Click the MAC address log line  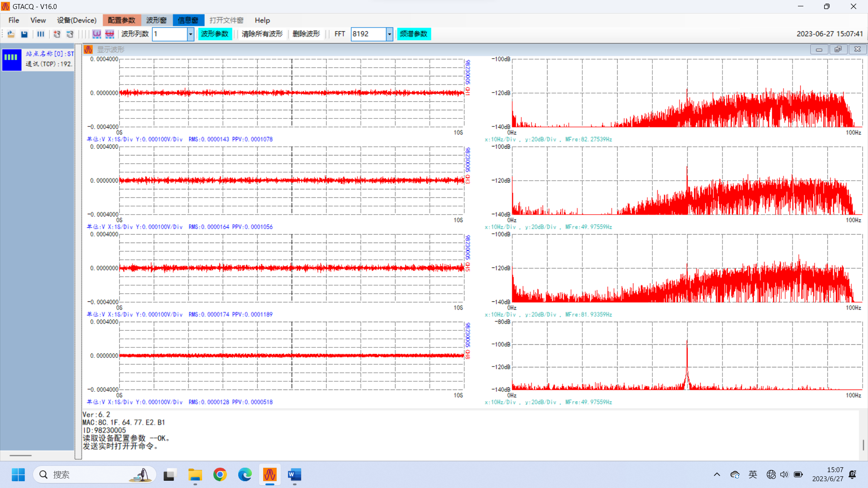click(x=124, y=422)
